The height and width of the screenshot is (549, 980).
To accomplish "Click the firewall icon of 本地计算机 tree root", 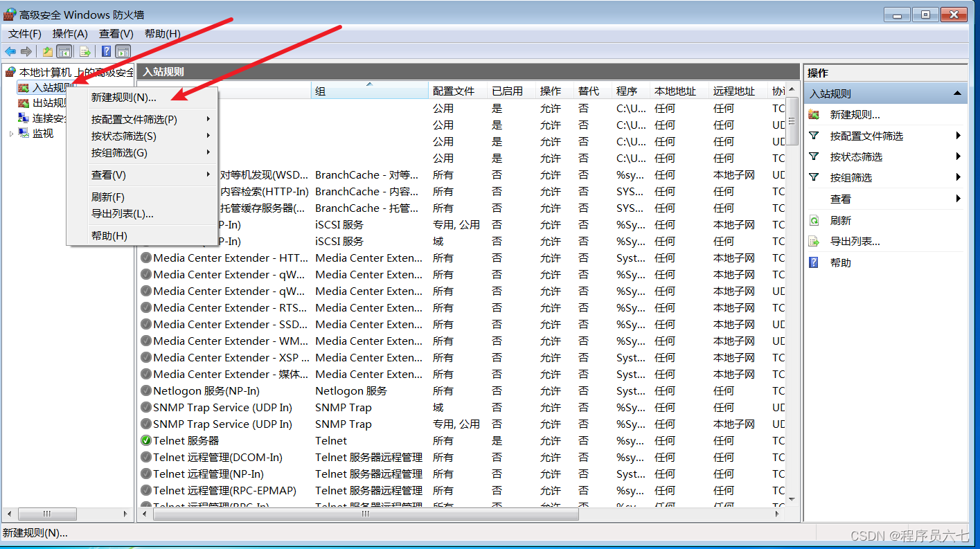I will [10, 72].
